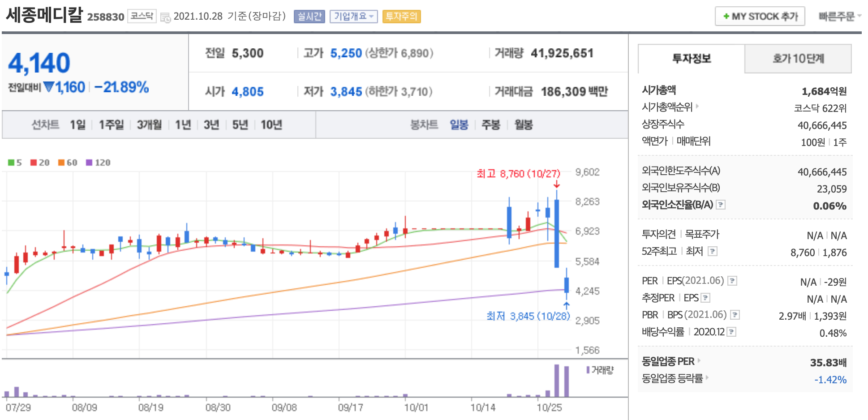Select the 3개월 line chart period

(x=149, y=124)
